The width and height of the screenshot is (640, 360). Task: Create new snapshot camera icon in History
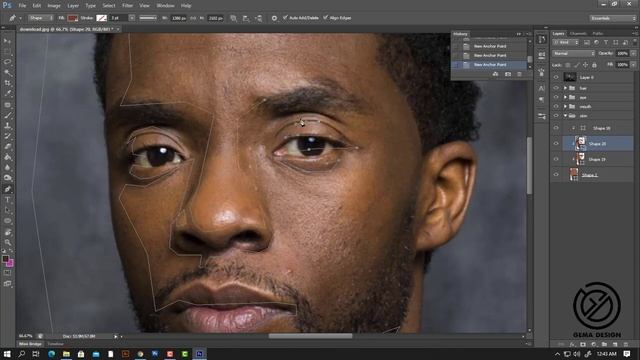pyautogui.click(x=508, y=74)
